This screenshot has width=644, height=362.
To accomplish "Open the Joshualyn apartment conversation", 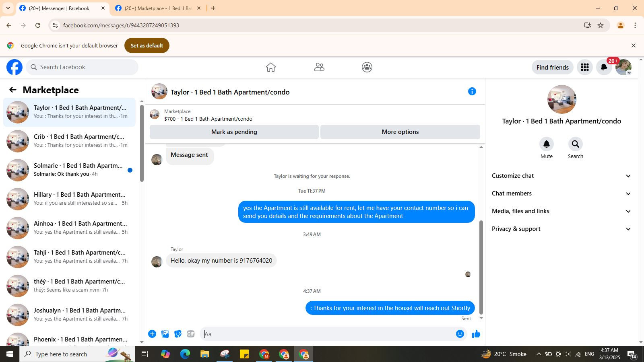I will click(69, 315).
